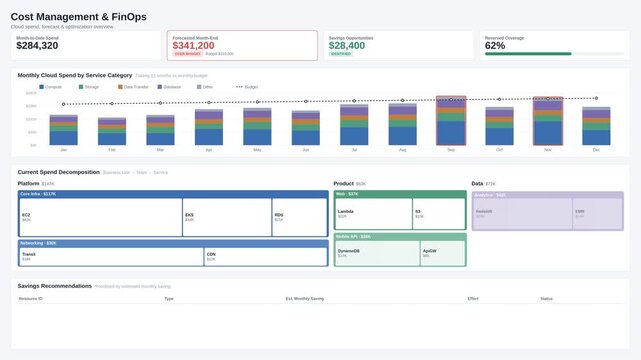Select the CDN treemap tile
The height and width of the screenshot is (360, 641).
pyautogui.click(x=265, y=257)
